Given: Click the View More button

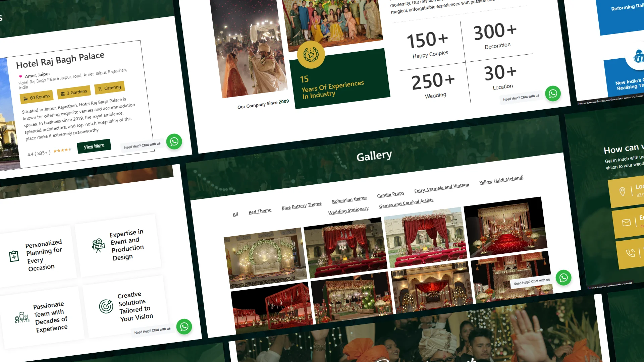Looking at the screenshot, I should pos(94,146).
